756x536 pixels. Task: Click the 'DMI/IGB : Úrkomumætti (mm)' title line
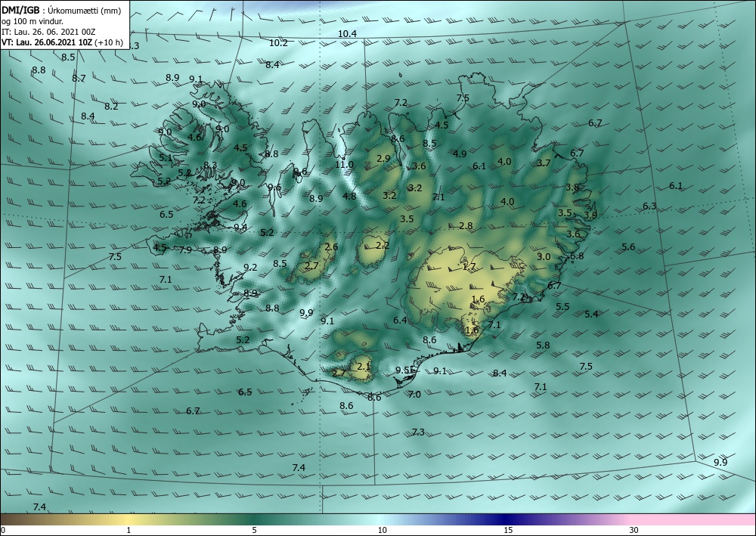(61, 11)
